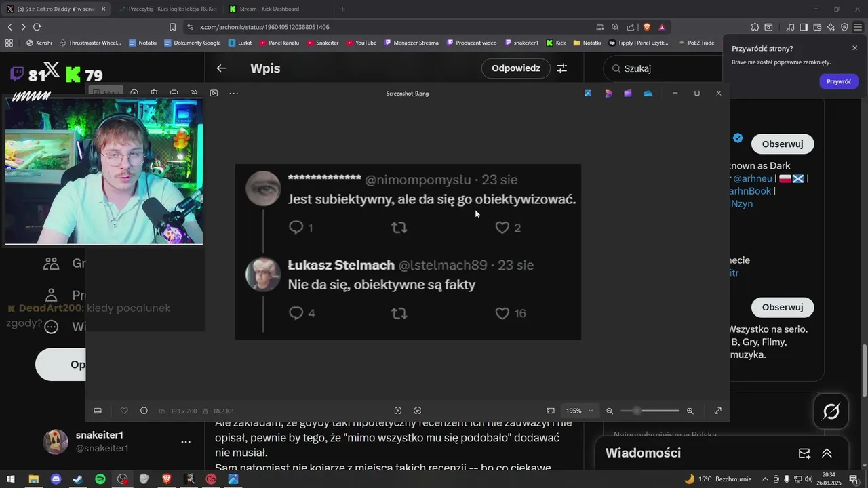This screenshot has width=868, height=488.
Task: Bookmark this page in Brave
Action: (172, 27)
